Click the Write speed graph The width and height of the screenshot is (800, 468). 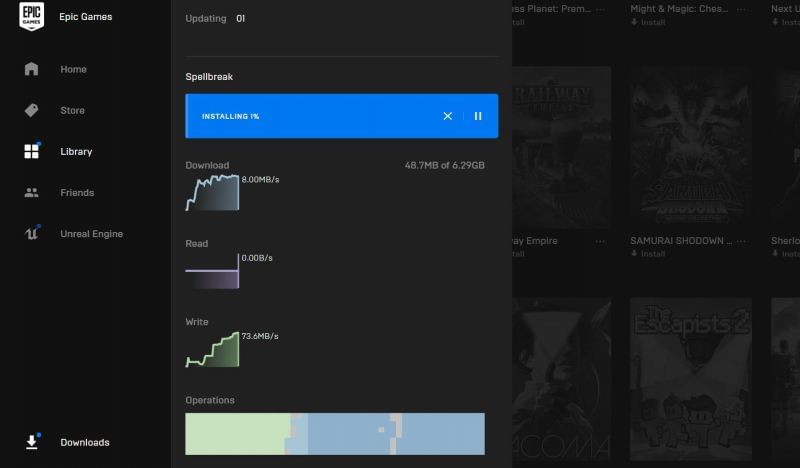(212, 349)
